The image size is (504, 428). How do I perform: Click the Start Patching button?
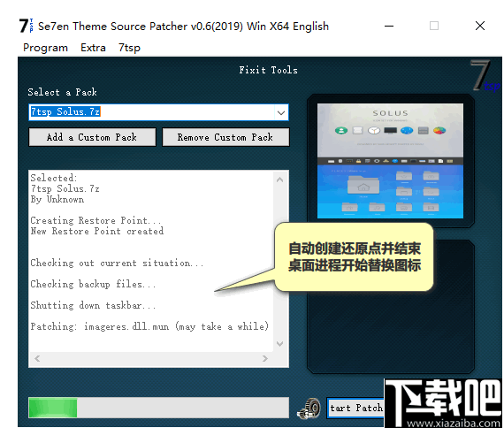pos(356,408)
